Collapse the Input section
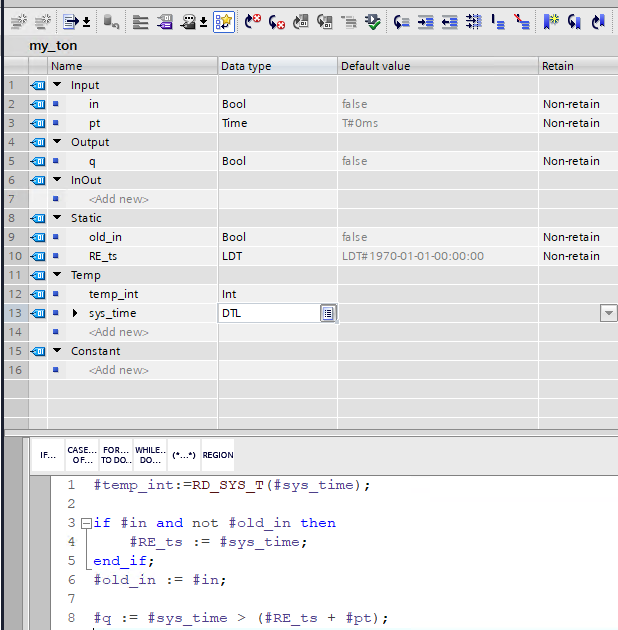Screen dimensions: 618x630 (57, 85)
